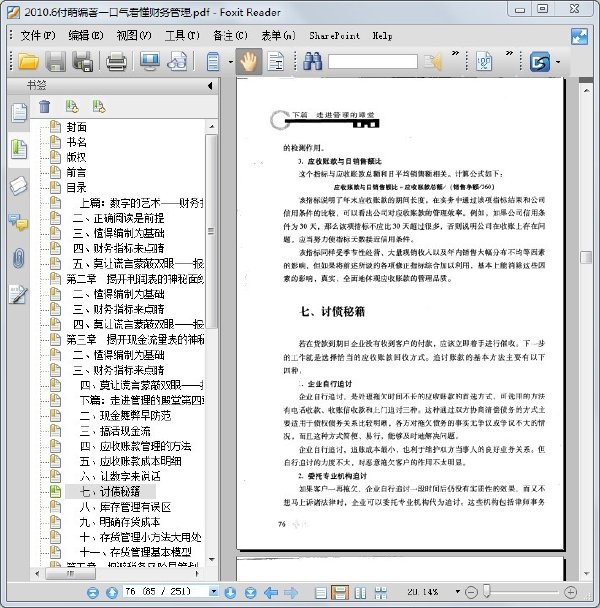Open the 工具(T) menu

182,36
